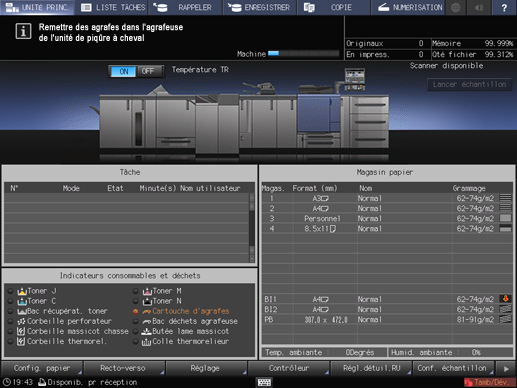Viewport: 517px width, 388px height.
Task: Switch to the LISTE TÂCHES tab
Action: tap(113, 7)
